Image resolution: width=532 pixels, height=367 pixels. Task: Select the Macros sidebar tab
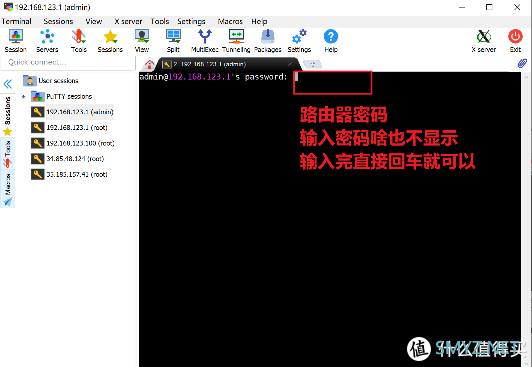(7, 189)
